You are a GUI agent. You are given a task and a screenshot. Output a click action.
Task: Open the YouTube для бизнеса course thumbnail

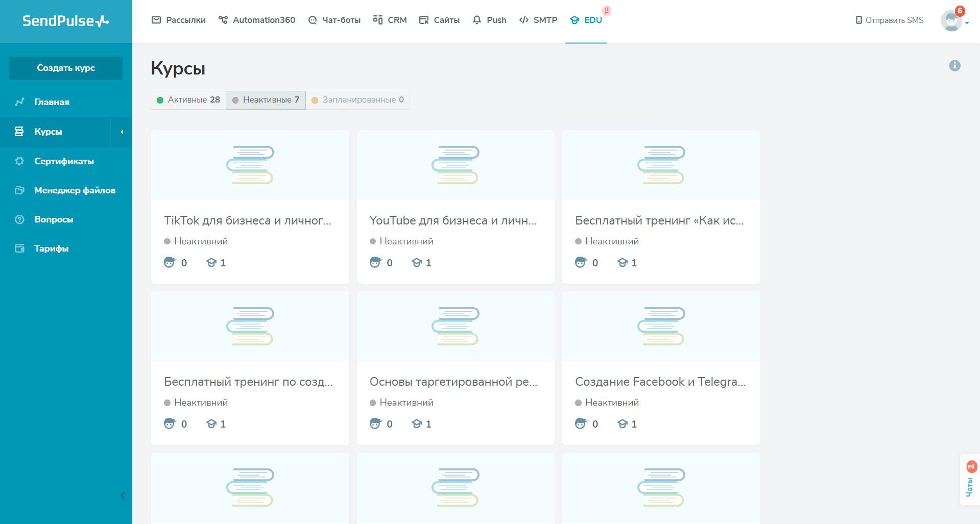(456, 165)
